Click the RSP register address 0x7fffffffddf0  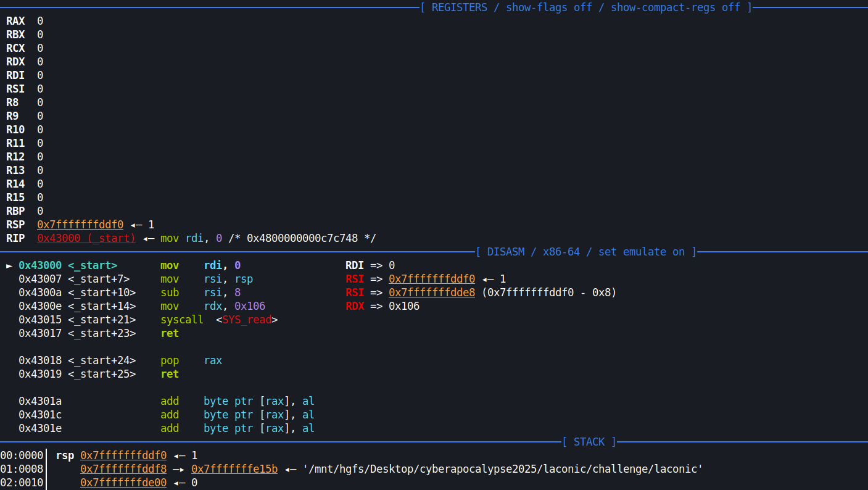80,225
